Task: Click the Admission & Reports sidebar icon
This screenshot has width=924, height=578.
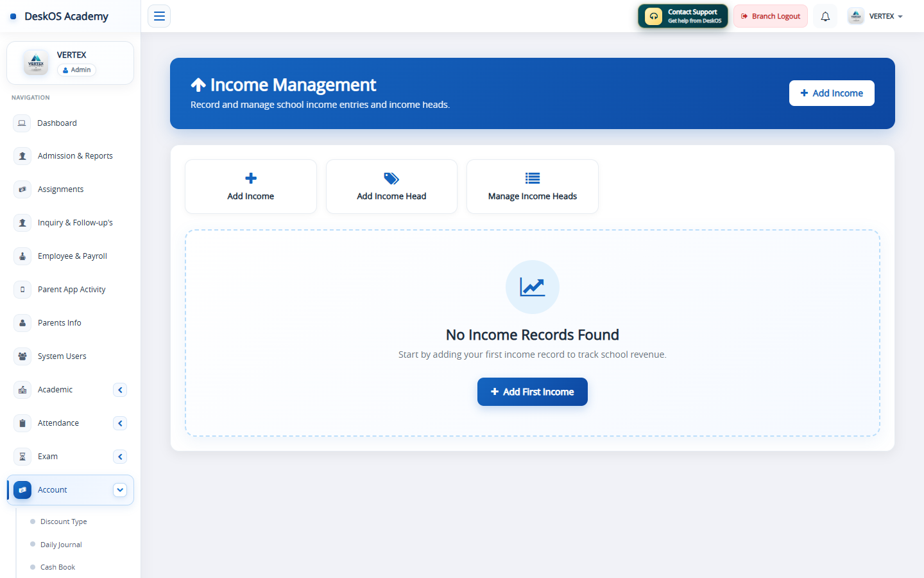Action: pos(22,156)
